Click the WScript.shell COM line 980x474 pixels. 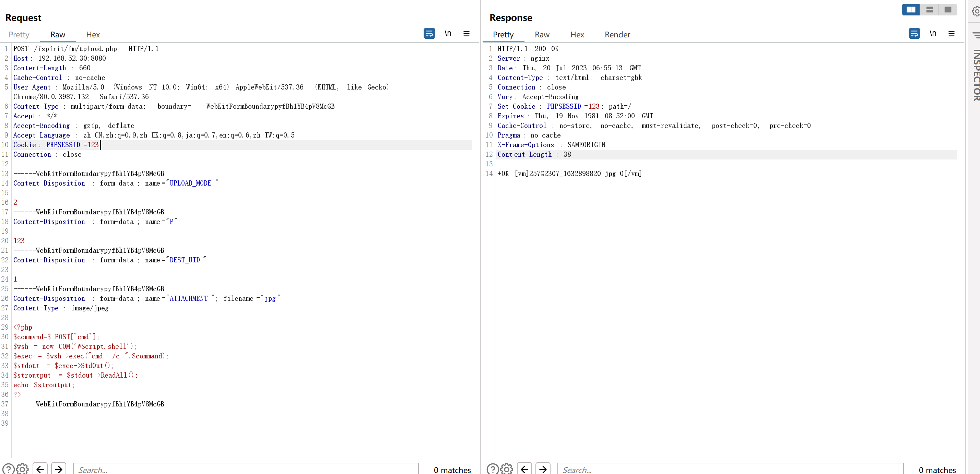click(x=75, y=346)
